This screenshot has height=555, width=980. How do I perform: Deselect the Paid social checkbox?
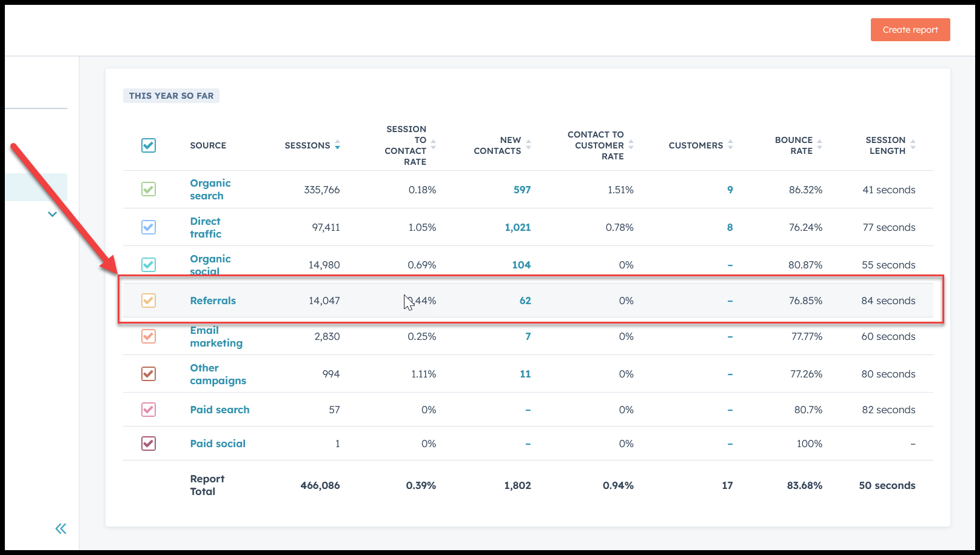(149, 444)
